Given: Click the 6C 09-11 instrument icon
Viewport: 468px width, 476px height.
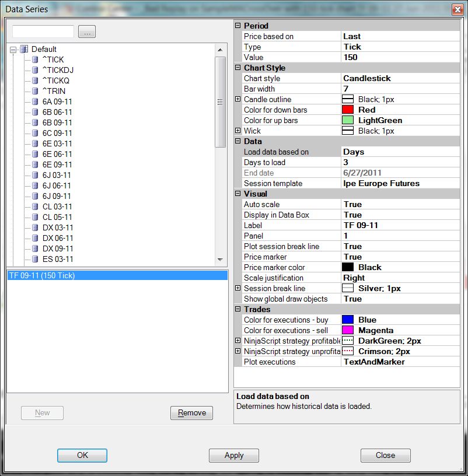Looking at the screenshot, I should 35,133.
